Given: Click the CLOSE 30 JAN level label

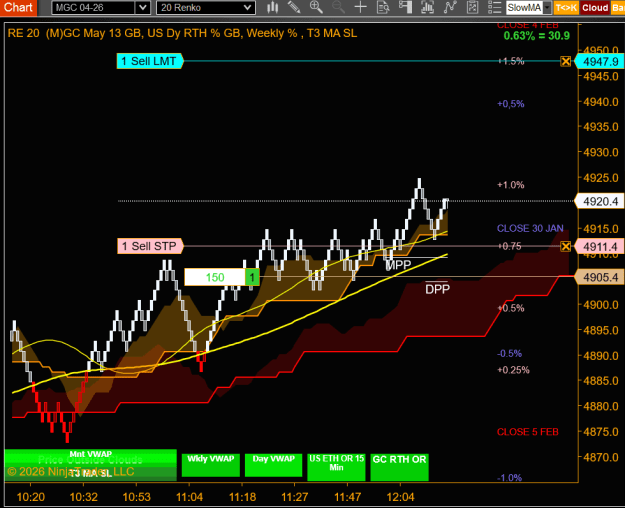Looking at the screenshot, I should (530, 228).
